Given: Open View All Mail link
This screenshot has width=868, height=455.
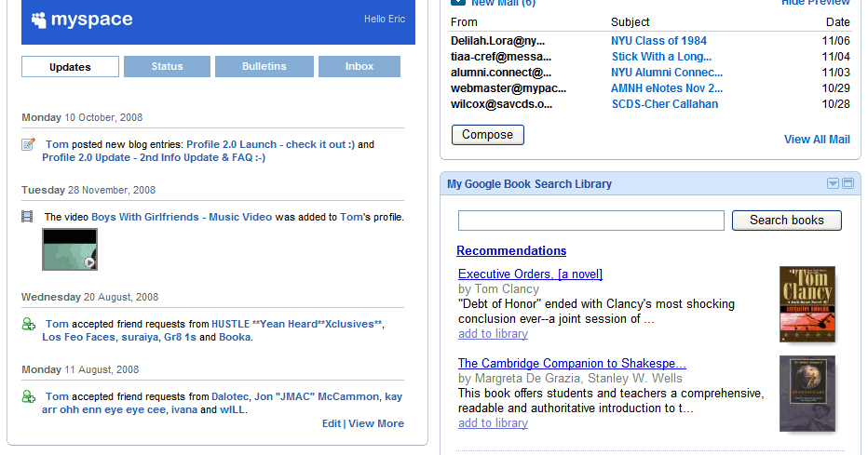Looking at the screenshot, I should (x=817, y=140).
